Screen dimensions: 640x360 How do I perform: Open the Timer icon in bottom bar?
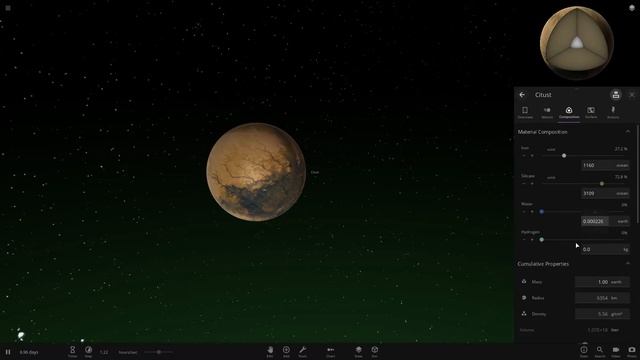[72, 351]
